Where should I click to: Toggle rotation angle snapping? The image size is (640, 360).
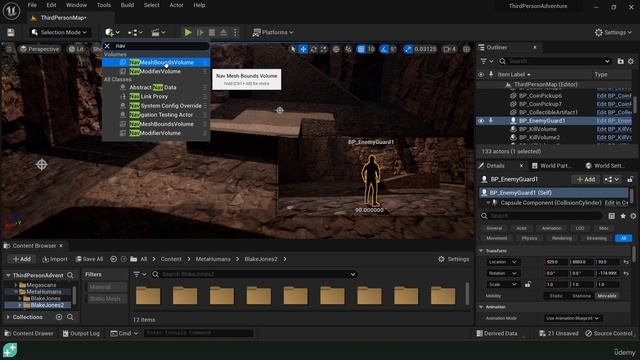(x=384, y=49)
